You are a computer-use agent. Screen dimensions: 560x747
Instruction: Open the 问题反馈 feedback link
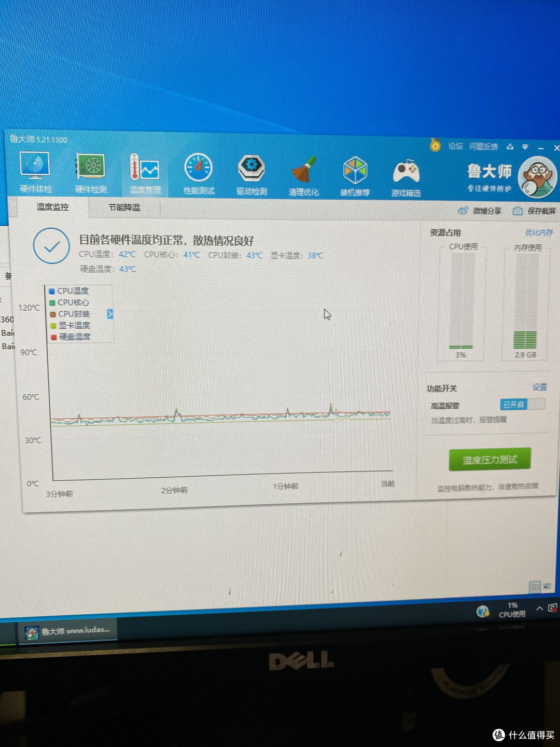click(483, 147)
